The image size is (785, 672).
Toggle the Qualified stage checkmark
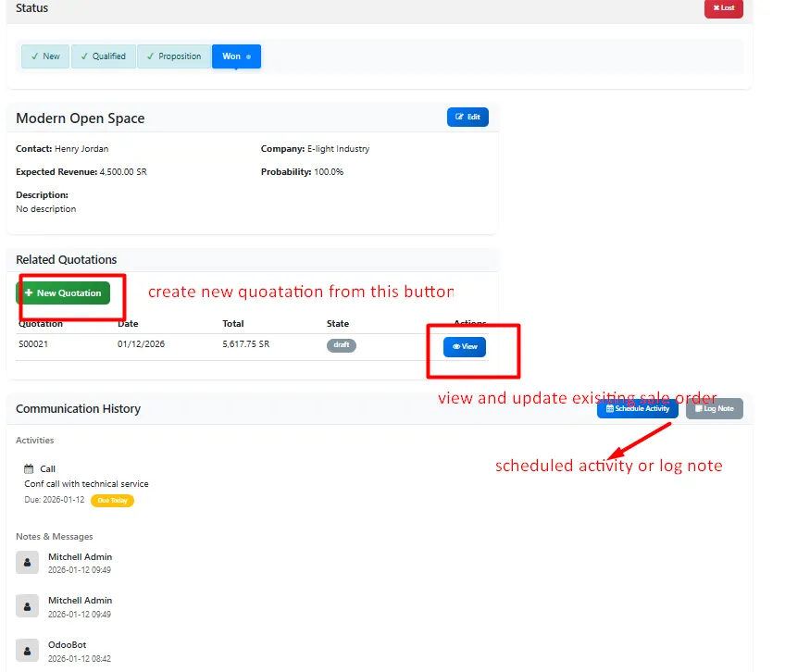pos(84,56)
